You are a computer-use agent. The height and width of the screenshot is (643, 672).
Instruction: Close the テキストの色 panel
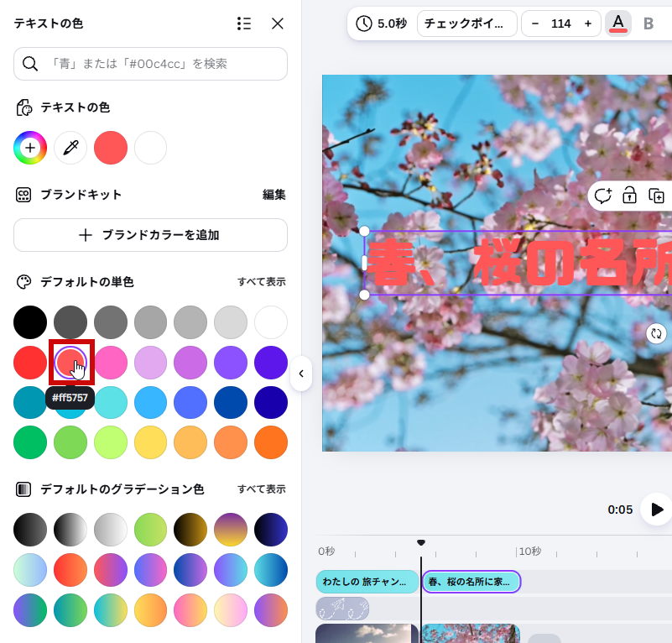click(278, 24)
